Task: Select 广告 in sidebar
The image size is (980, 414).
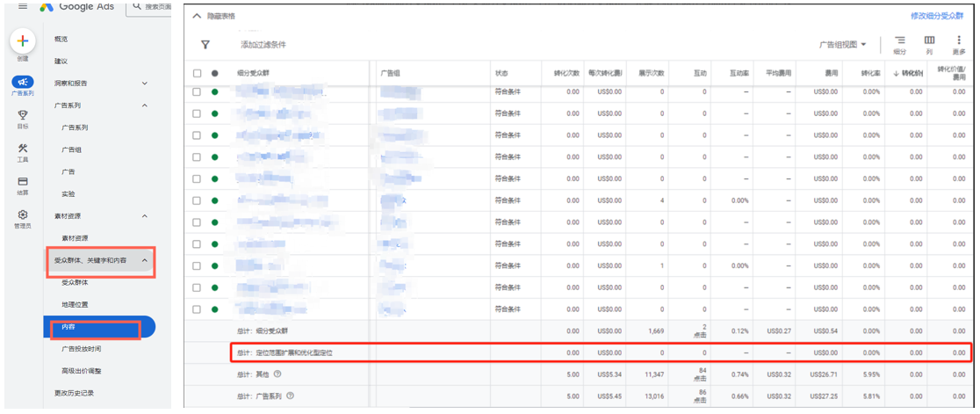Action: pos(68,171)
